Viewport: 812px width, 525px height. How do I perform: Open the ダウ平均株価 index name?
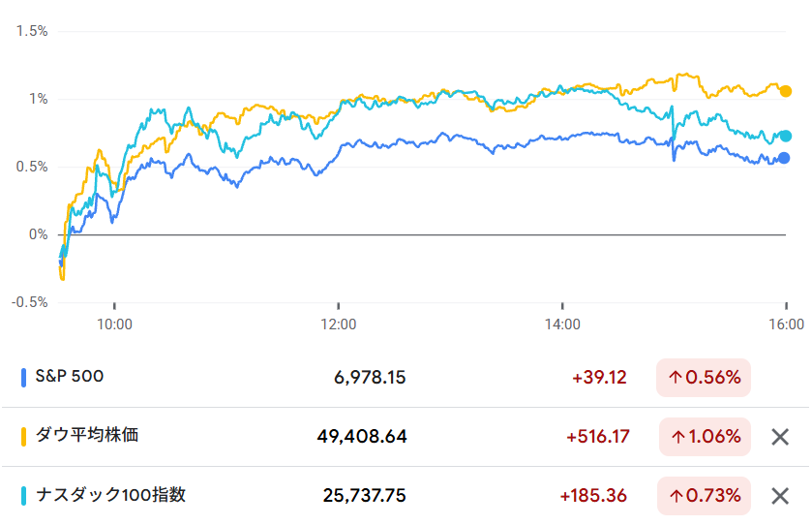87,436
